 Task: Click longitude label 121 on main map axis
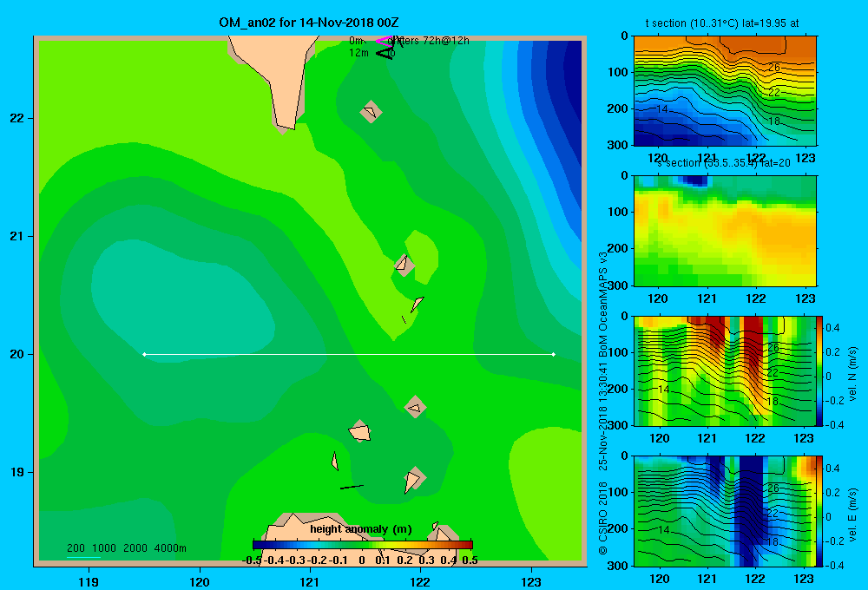310,582
